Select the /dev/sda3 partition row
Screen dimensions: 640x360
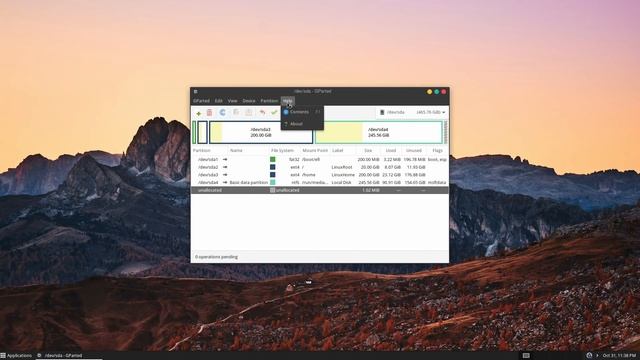320,175
